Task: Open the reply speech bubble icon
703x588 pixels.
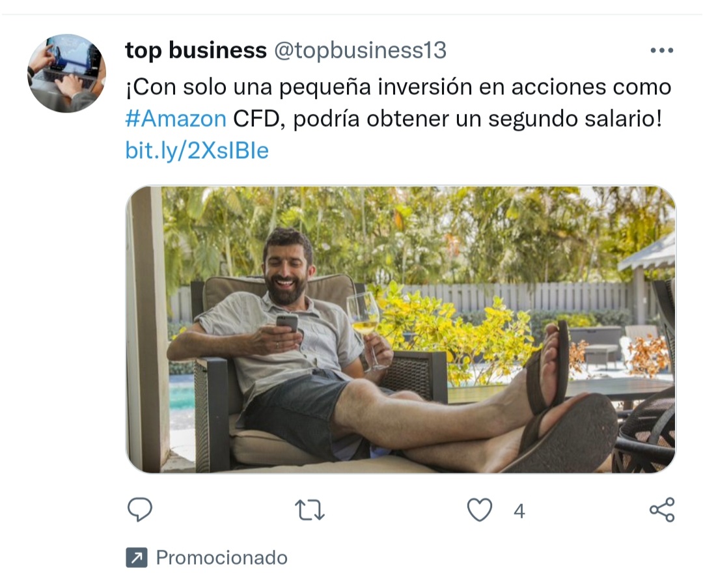Action: [140, 509]
